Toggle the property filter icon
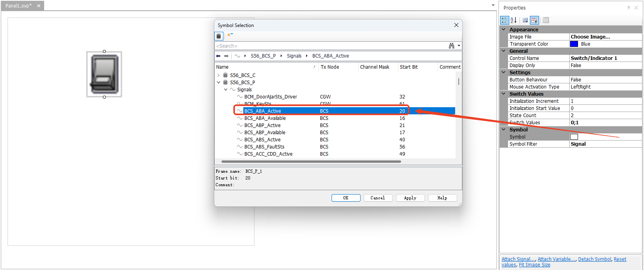This screenshot has width=644, height=270. click(534, 20)
